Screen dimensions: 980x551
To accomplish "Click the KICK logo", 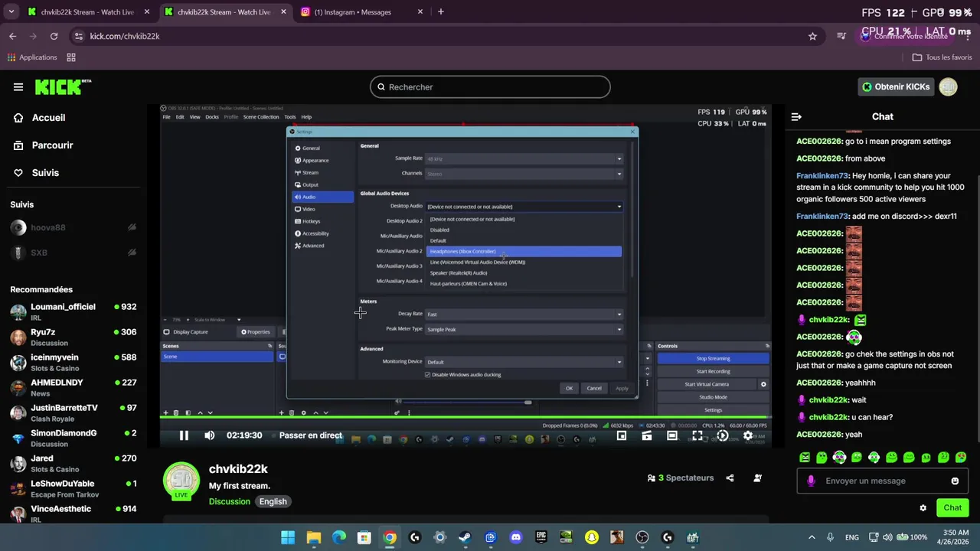I will (63, 86).
